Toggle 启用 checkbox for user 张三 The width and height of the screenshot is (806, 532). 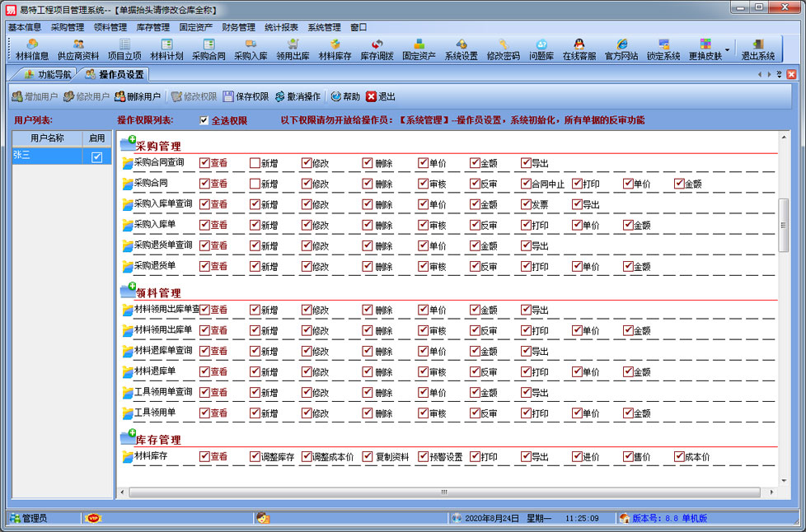(96, 156)
